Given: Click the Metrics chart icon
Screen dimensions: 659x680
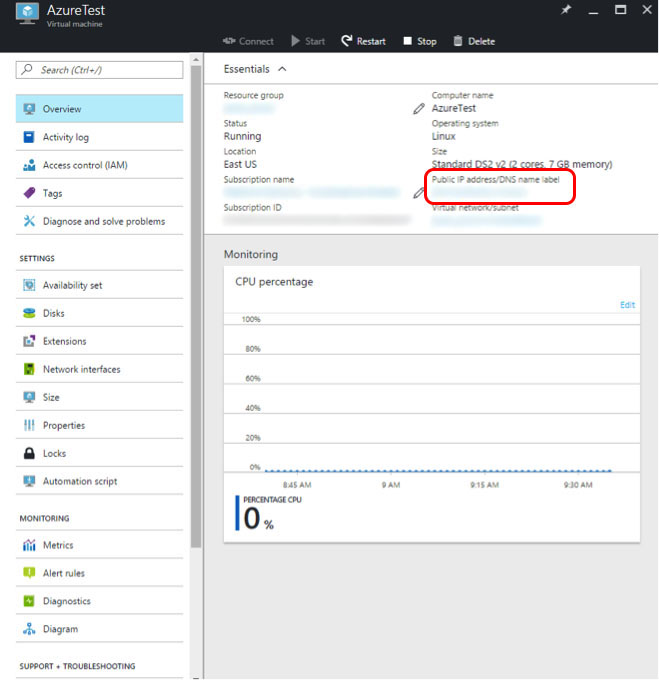Looking at the screenshot, I should point(29,545).
